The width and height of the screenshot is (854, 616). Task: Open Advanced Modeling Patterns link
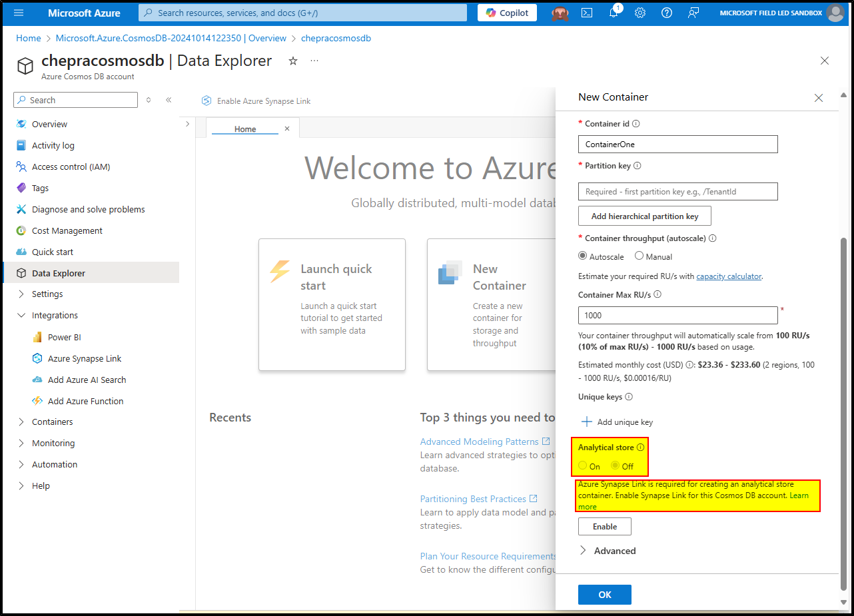pyautogui.click(x=485, y=442)
